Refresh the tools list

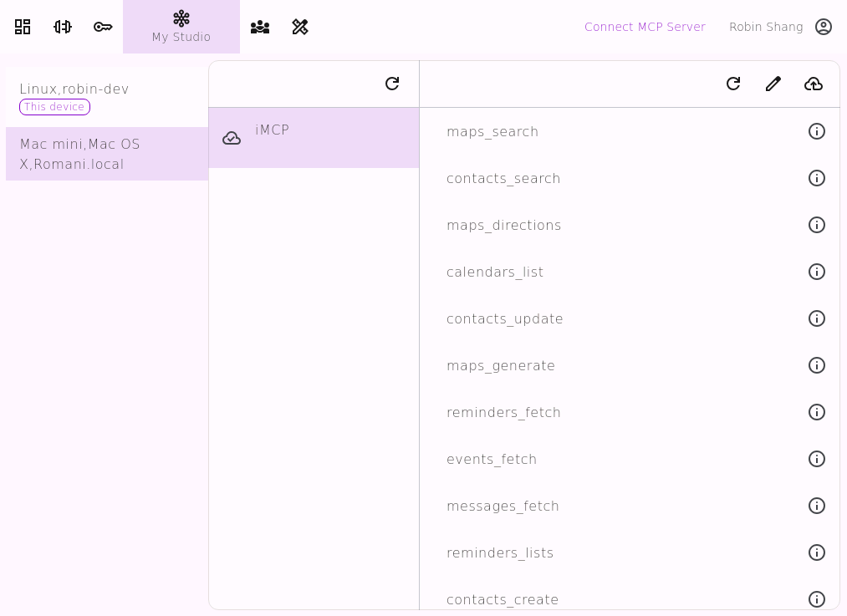[733, 84]
